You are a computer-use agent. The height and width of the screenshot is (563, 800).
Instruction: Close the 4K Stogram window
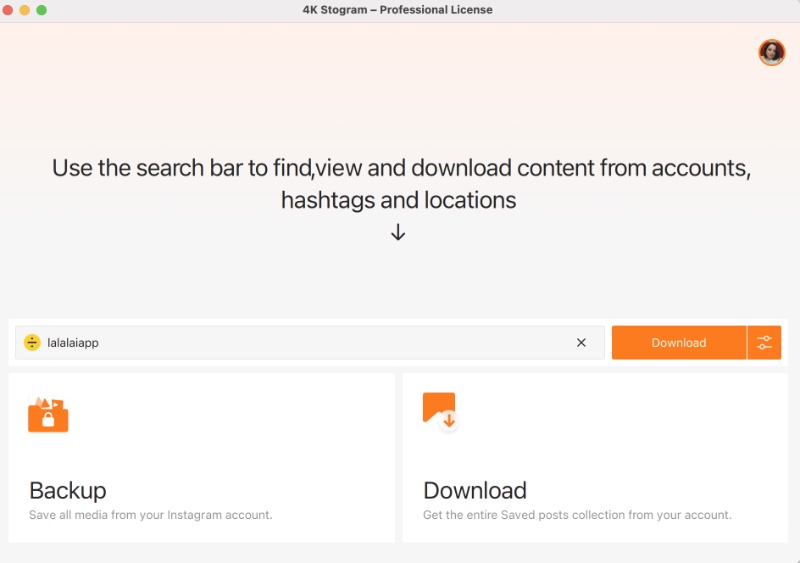[x=8, y=10]
